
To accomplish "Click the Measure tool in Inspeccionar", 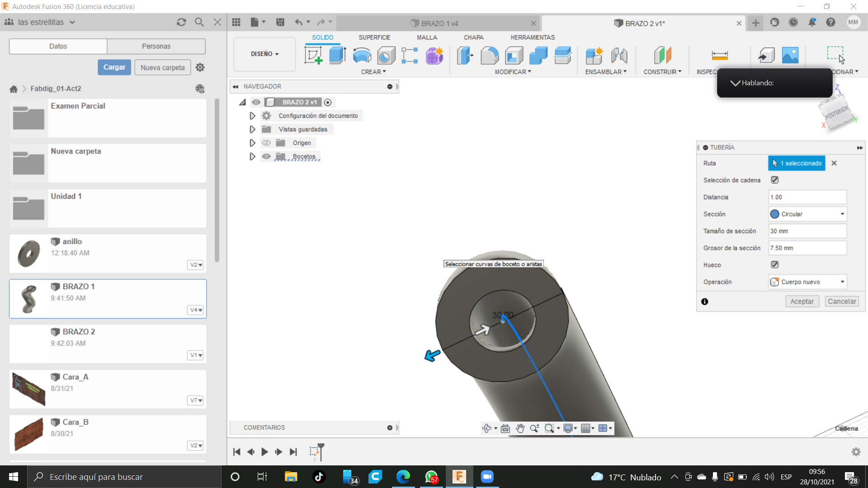I will coord(719,56).
